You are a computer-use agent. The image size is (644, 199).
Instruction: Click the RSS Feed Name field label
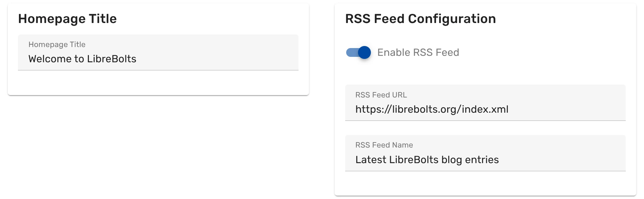pos(384,145)
